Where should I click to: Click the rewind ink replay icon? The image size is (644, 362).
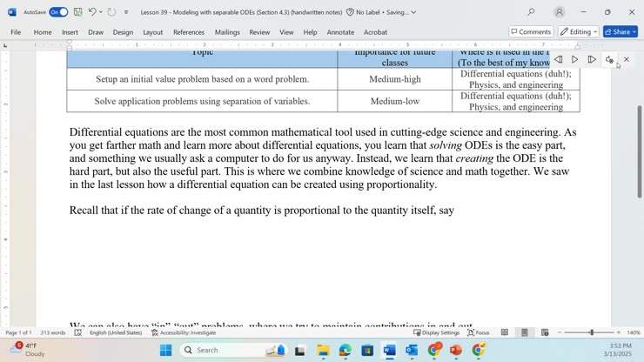point(558,59)
